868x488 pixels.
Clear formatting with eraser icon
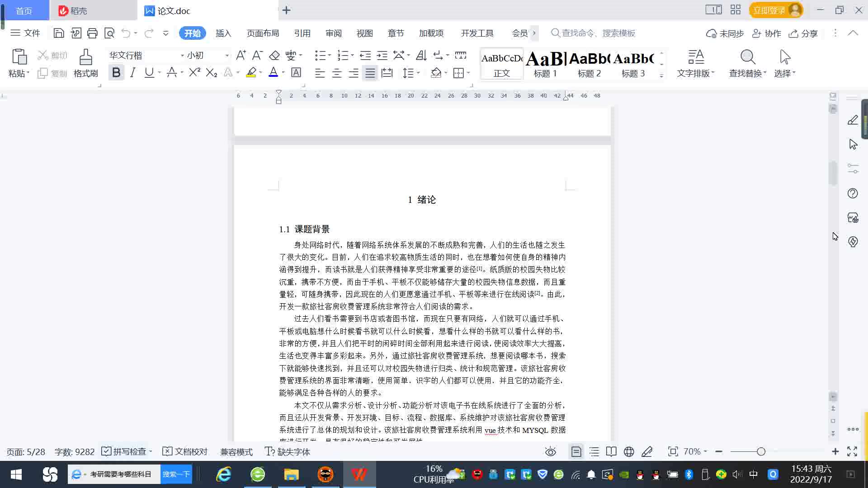coord(274,55)
